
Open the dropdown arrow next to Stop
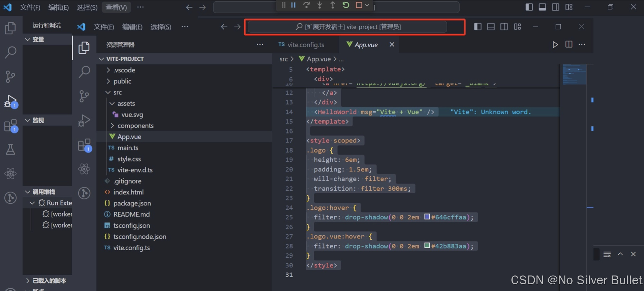[x=367, y=5]
